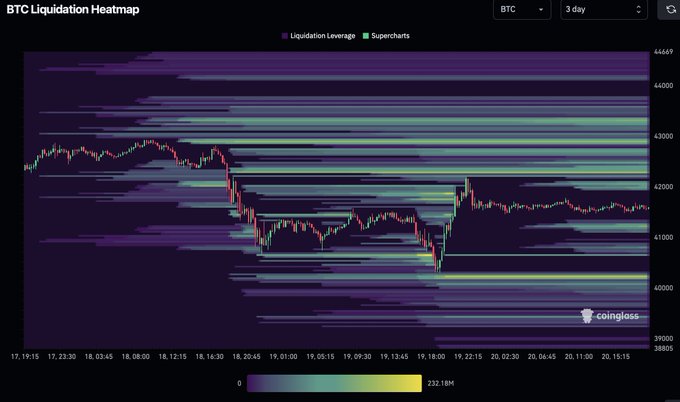The width and height of the screenshot is (680, 402).
Task: Click the refresh chart icon
Action: (670, 10)
